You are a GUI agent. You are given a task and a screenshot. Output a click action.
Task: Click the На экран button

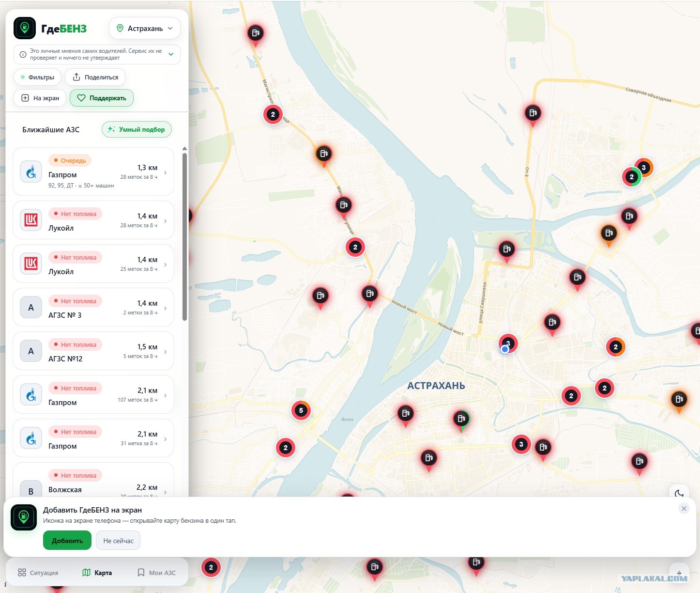pyautogui.click(x=40, y=98)
